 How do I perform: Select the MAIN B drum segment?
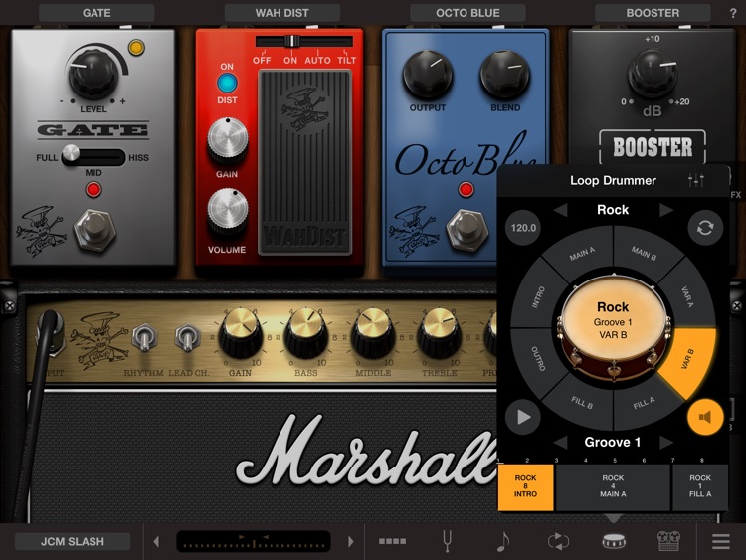645,253
